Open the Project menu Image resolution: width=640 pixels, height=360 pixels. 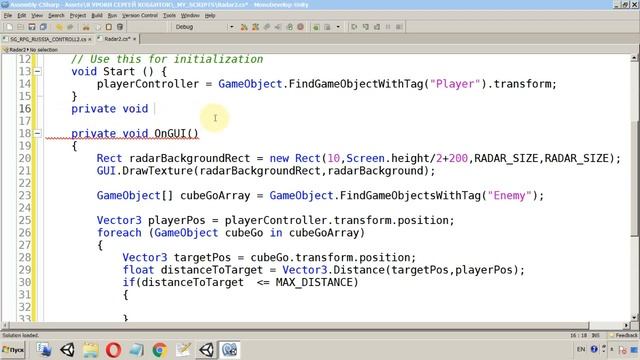(x=78, y=16)
